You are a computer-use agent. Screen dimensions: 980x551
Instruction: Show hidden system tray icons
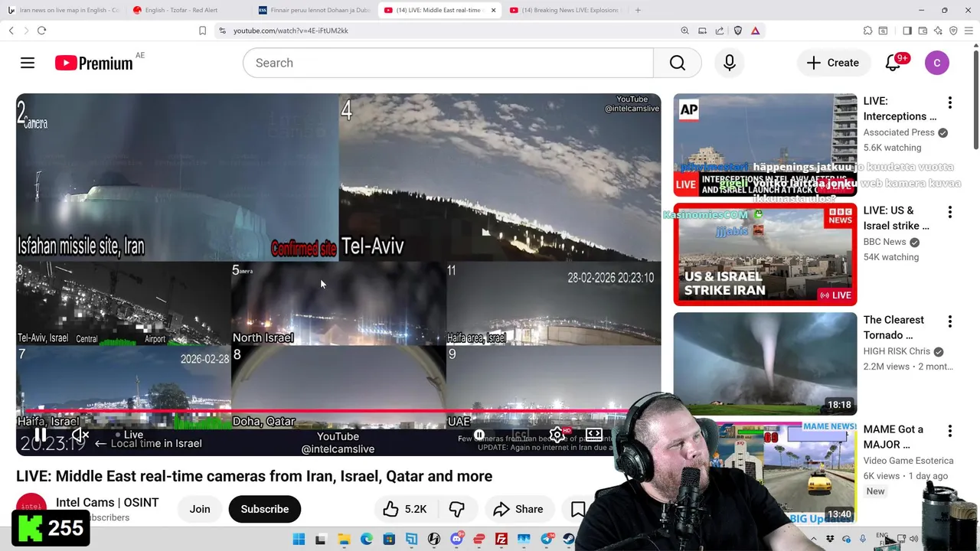pyautogui.click(x=813, y=539)
